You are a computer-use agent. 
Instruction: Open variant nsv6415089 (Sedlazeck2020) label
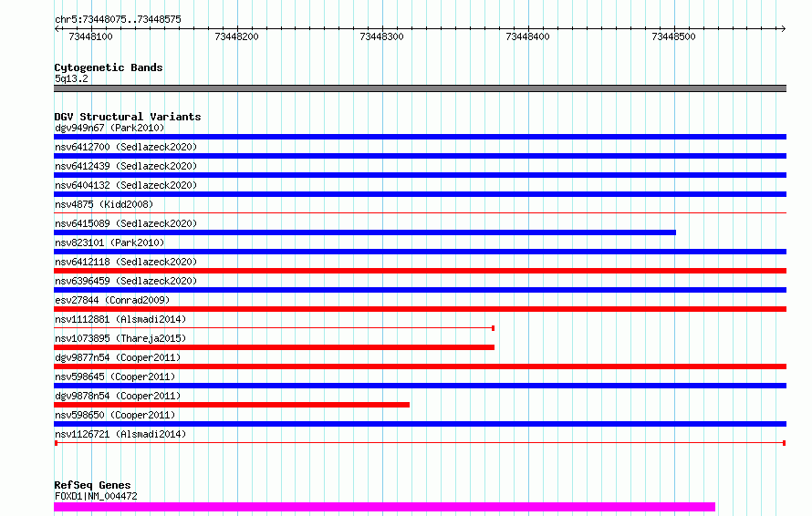pyautogui.click(x=126, y=223)
